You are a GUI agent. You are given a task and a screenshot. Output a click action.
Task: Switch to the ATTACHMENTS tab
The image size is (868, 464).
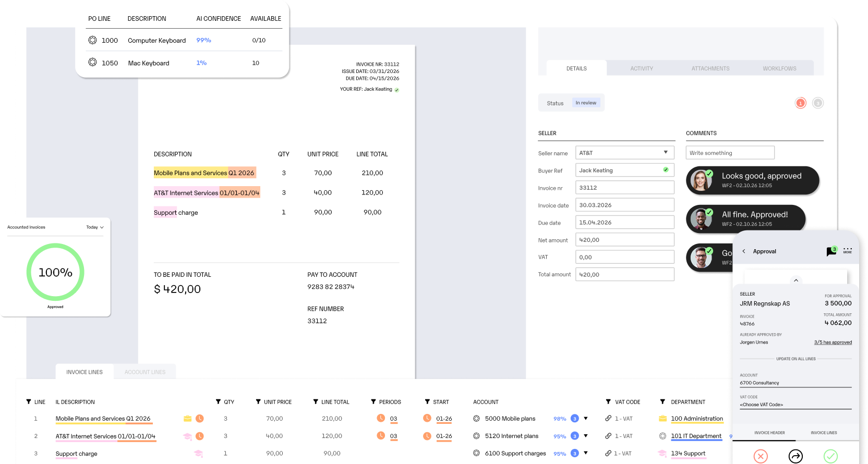(710, 68)
